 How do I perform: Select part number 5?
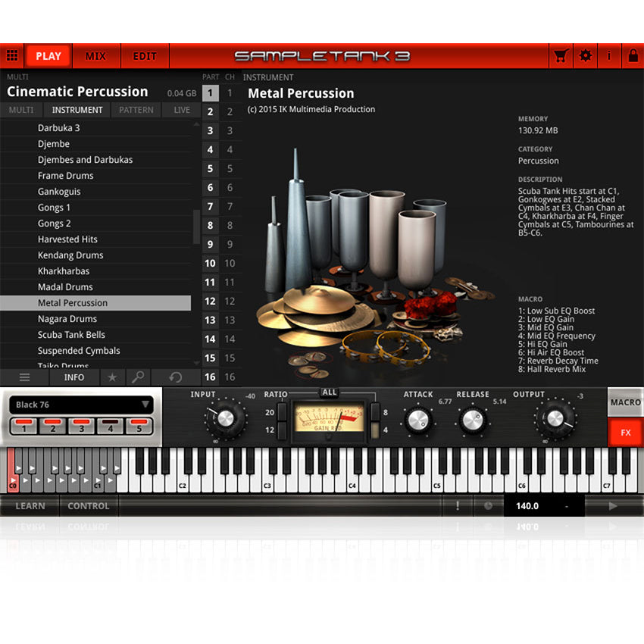pos(211,167)
